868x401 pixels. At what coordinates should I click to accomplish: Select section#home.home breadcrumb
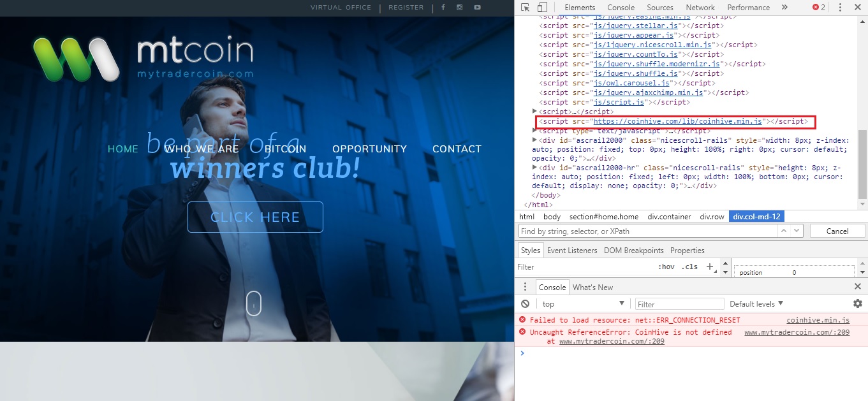pyautogui.click(x=604, y=217)
